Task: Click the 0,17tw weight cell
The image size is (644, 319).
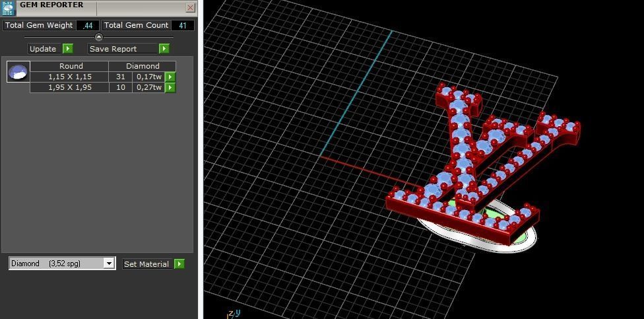Action: 148,77
